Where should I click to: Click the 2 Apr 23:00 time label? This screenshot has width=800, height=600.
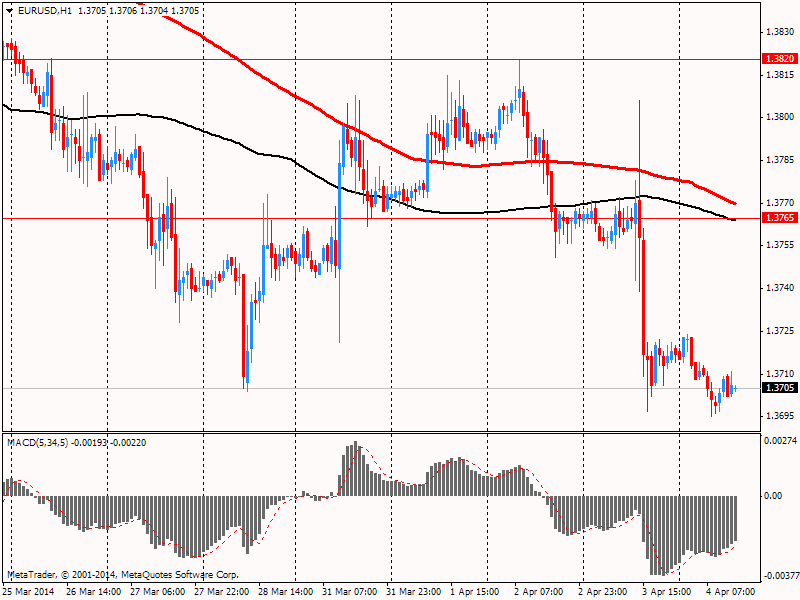point(603,592)
